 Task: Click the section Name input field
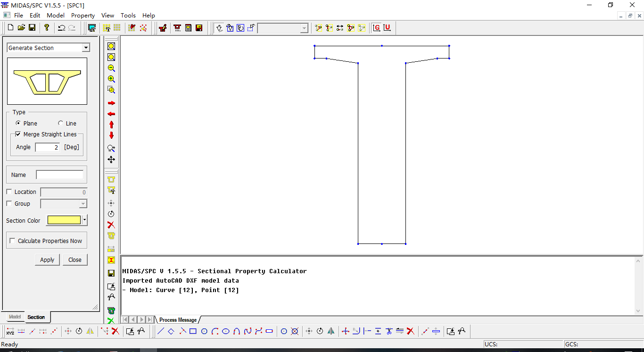coord(60,175)
